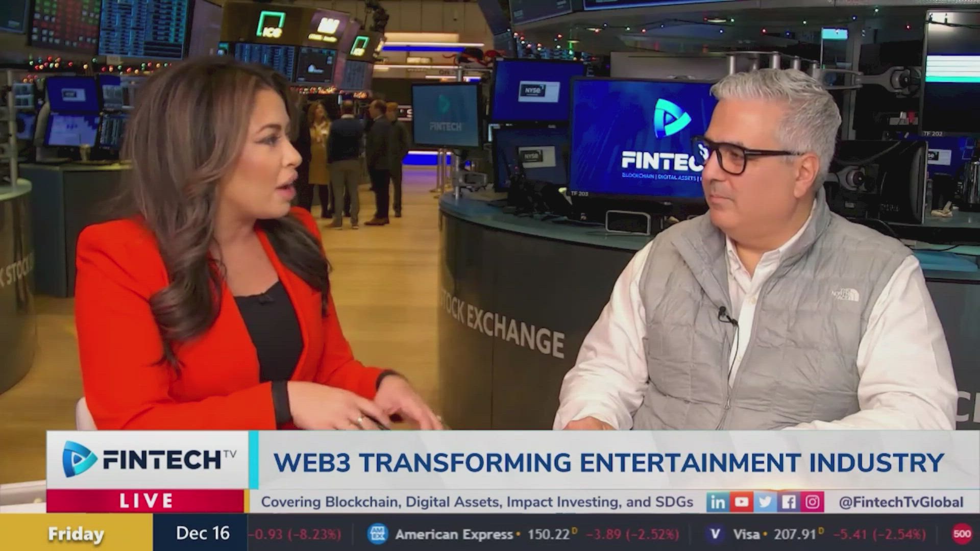Click the Visa ticker logo
Viewport: 980px width, 551px height.
tap(715, 534)
